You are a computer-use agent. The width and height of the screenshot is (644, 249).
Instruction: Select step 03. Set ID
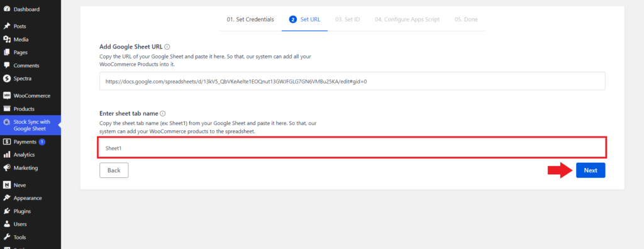347,19
